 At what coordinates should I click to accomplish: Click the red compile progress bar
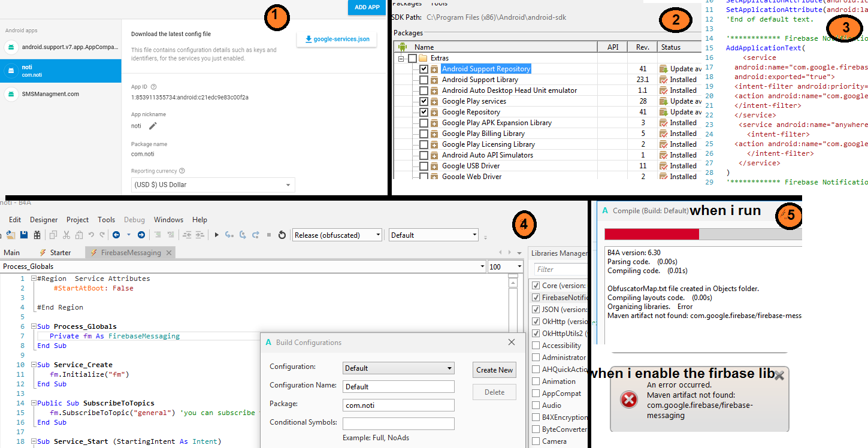pos(652,234)
